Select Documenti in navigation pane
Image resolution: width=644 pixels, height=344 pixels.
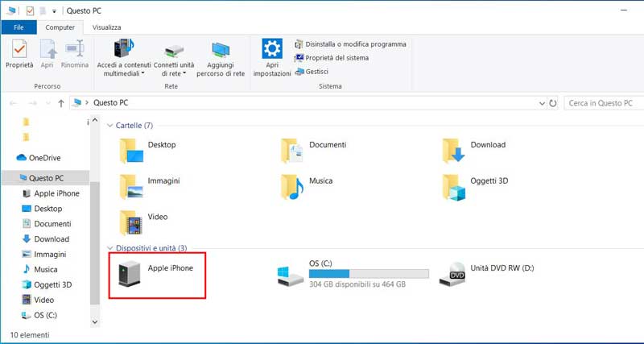47,224
